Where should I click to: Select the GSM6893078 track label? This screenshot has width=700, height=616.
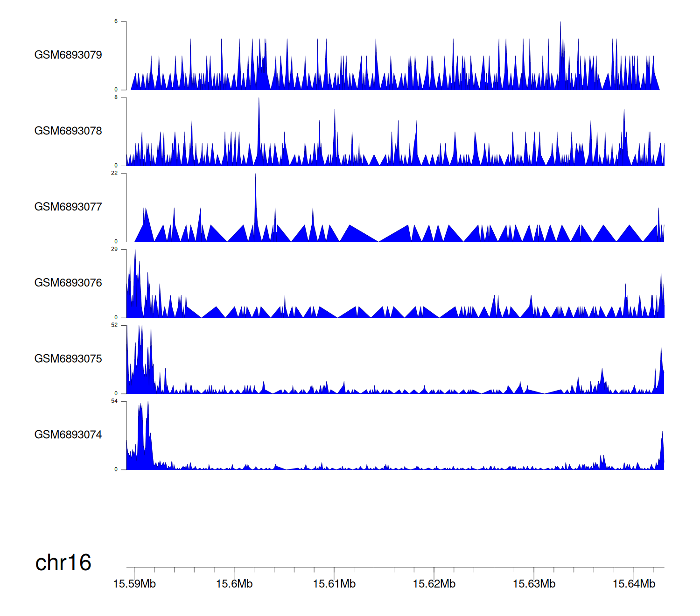point(68,131)
